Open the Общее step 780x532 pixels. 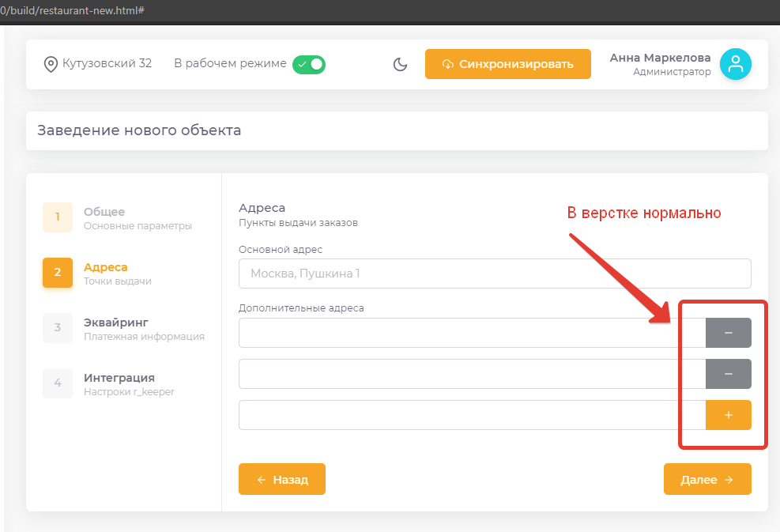(x=104, y=212)
